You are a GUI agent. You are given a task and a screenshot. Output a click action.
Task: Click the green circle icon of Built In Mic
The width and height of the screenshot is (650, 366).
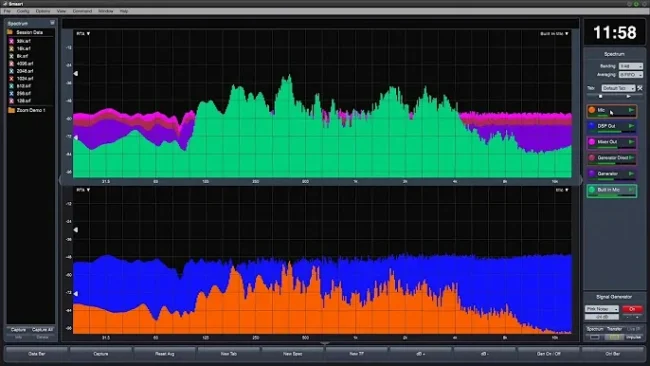click(x=592, y=189)
